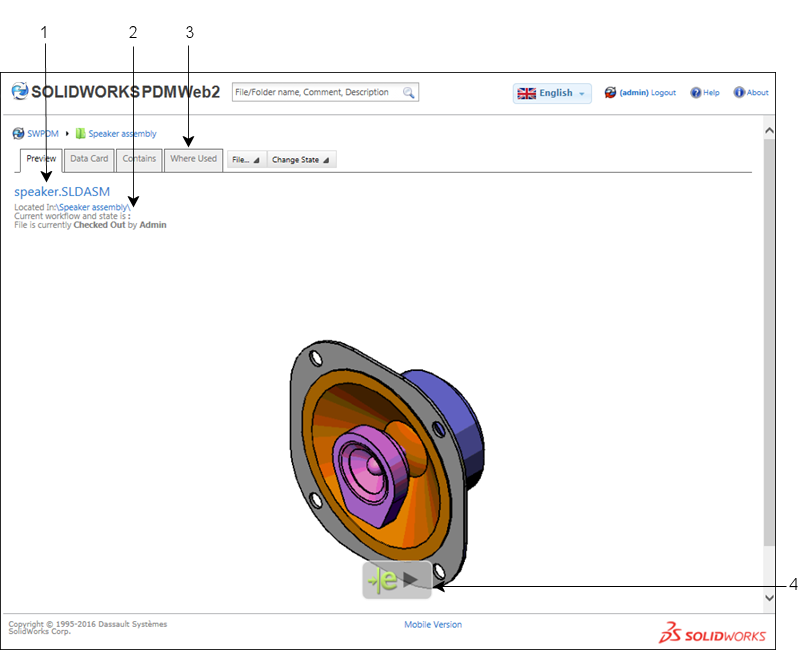
Task: Select the Contains tab
Action: pos(139,159)
